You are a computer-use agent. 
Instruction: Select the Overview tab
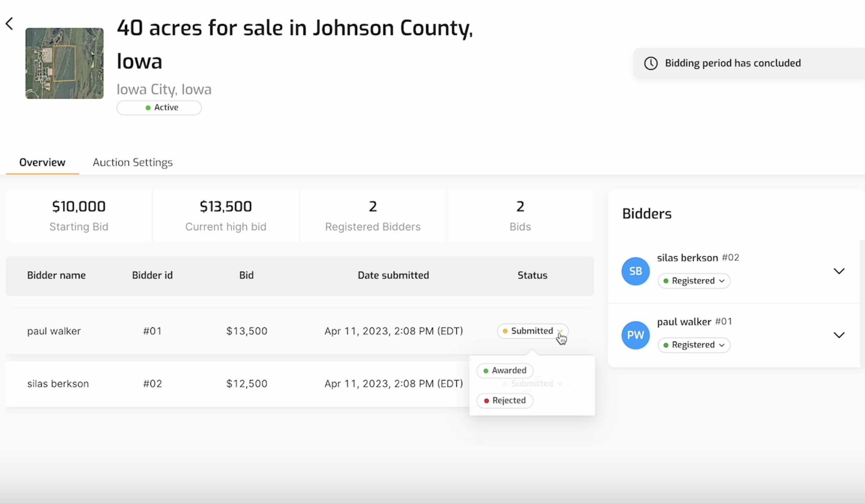[42, 162]
